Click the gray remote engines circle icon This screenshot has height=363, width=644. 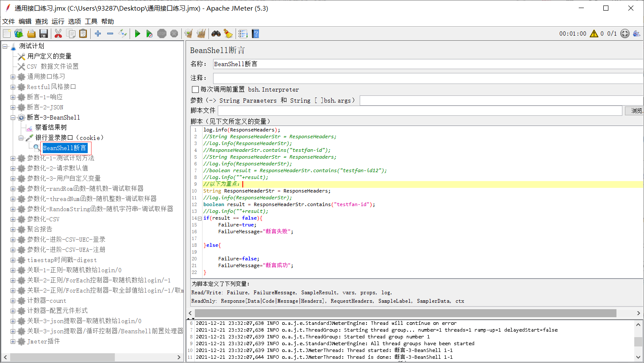pyautogui.click(x=625, y=34)
